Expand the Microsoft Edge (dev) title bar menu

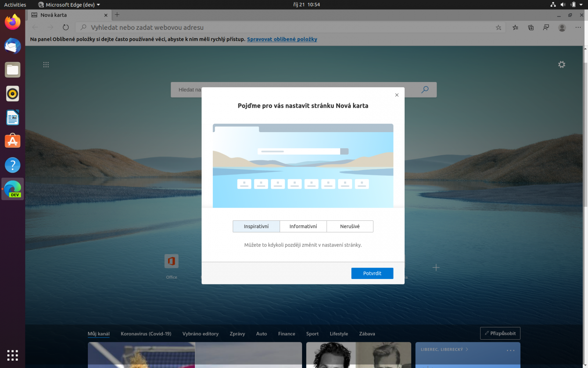click(x=68, y=5)
